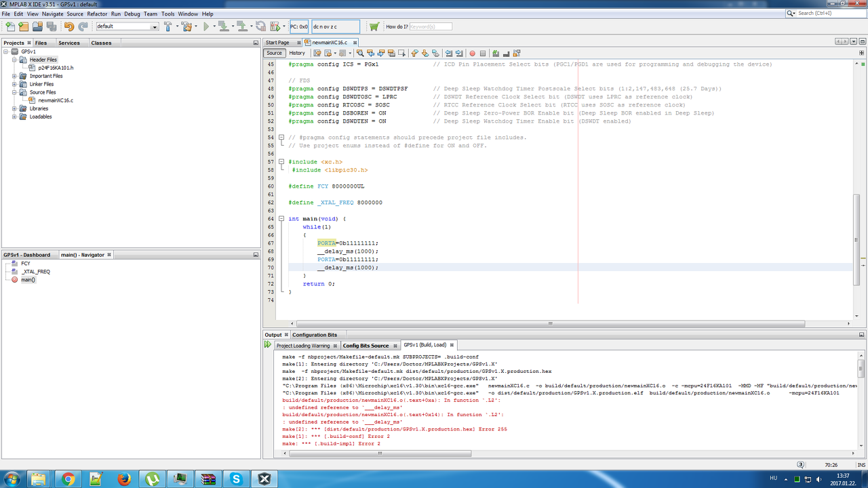Click the New File toolbar icon
Image resolution: width=868 pixels, height=488 pixels.
pyautogui.click(x=9, y=26)
